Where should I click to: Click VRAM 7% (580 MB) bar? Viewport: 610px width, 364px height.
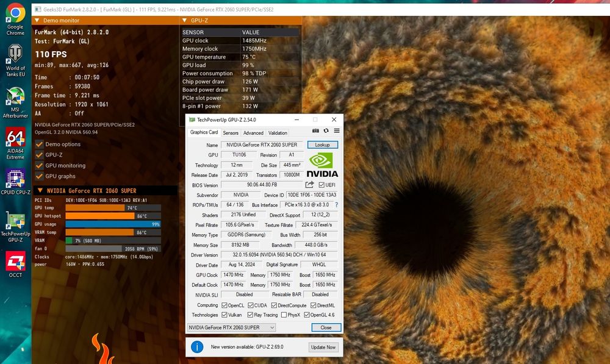[113, 240]
